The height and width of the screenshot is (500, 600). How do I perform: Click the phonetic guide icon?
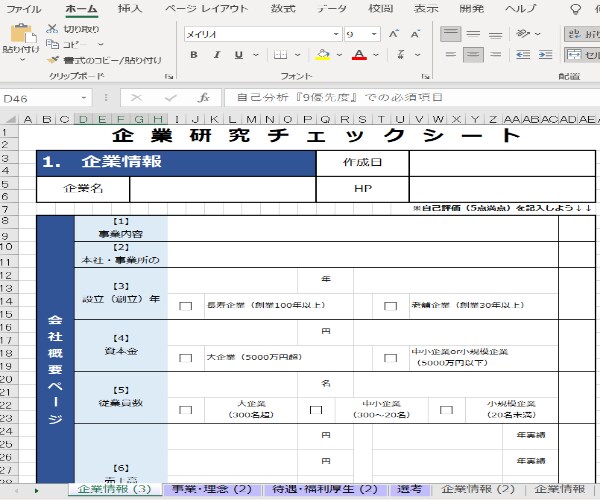coord(401,55)
